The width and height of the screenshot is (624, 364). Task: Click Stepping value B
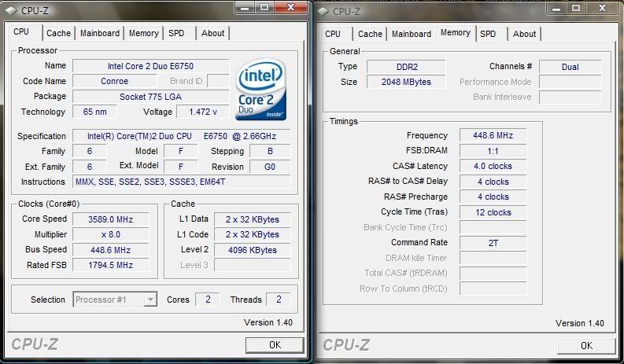click(x=270, y=151)
